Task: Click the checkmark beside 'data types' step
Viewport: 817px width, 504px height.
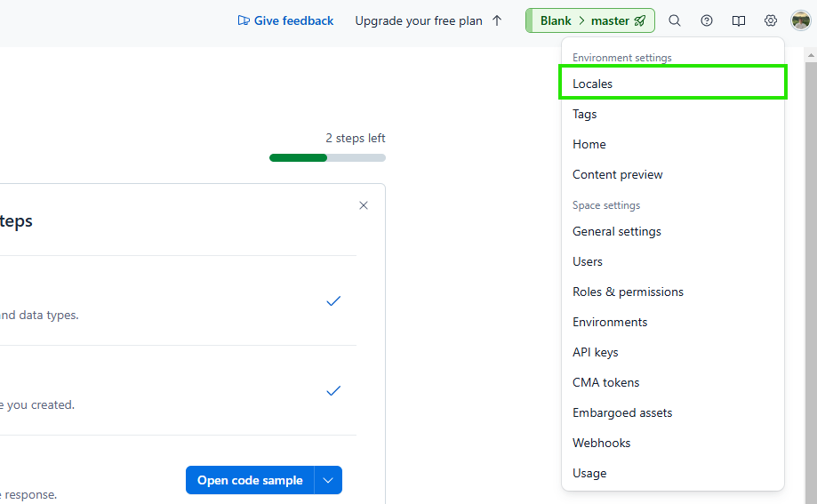Action: [333, 300]
